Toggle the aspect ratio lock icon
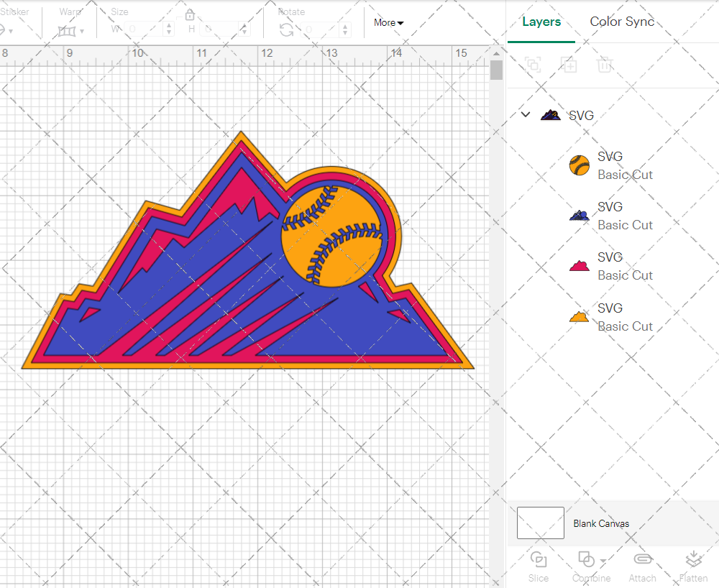The height and width of the screenshot is (588, 719). pos(190,15)
